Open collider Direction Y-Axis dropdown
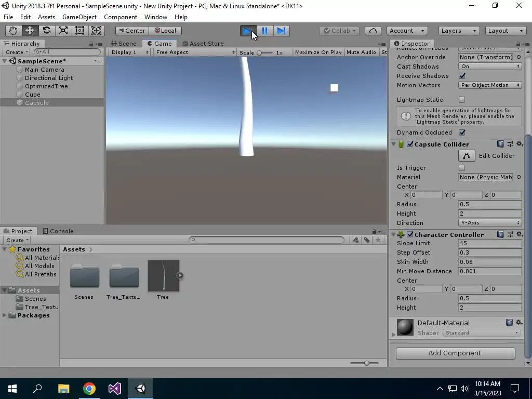 point(490,223)
